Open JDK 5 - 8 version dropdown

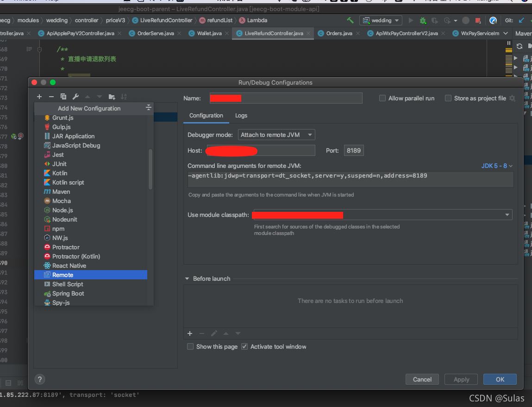[497, 166]
